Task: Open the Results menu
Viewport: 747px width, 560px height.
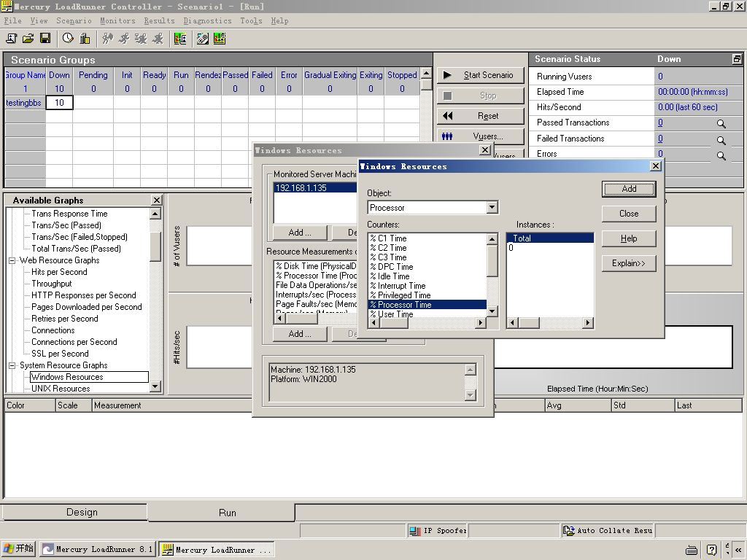Action: pyautogui.click(x=159, y=20)
